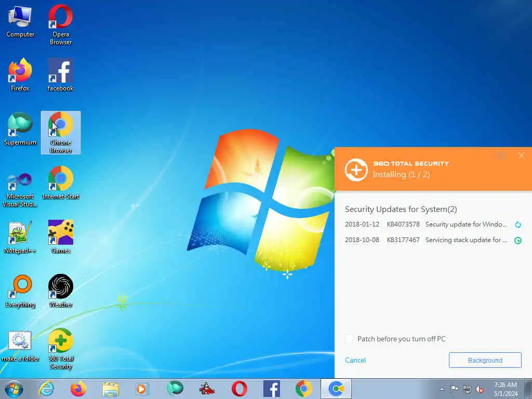Image resolution: width=532 pixels, height=399 pixels.
Task: Click the KB3177467 pending clock icon
Action: click(518, 241)
